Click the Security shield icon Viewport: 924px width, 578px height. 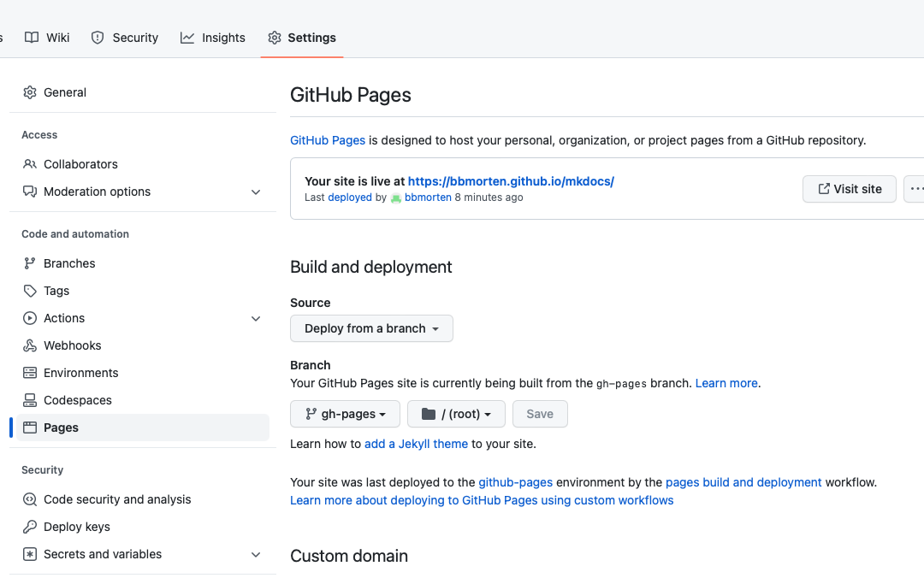click(x=98, y=38)
